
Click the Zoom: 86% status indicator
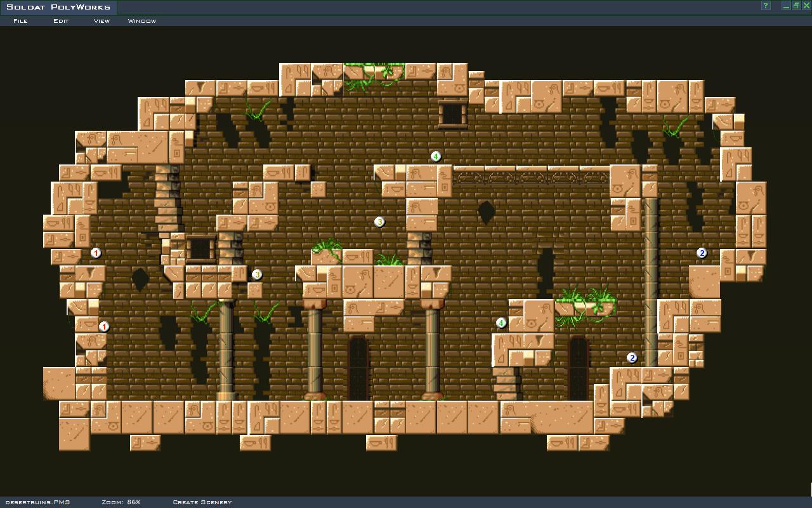point(121,502)
